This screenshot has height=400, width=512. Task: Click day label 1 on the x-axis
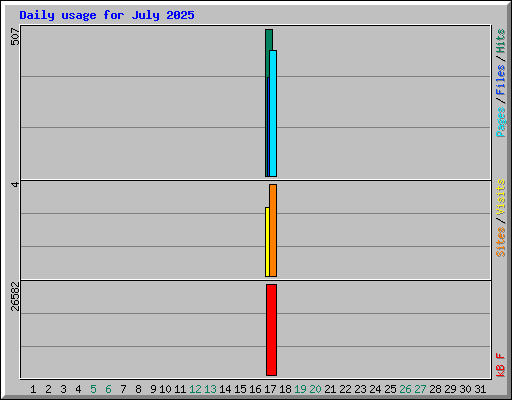click(x=33, y=389)
